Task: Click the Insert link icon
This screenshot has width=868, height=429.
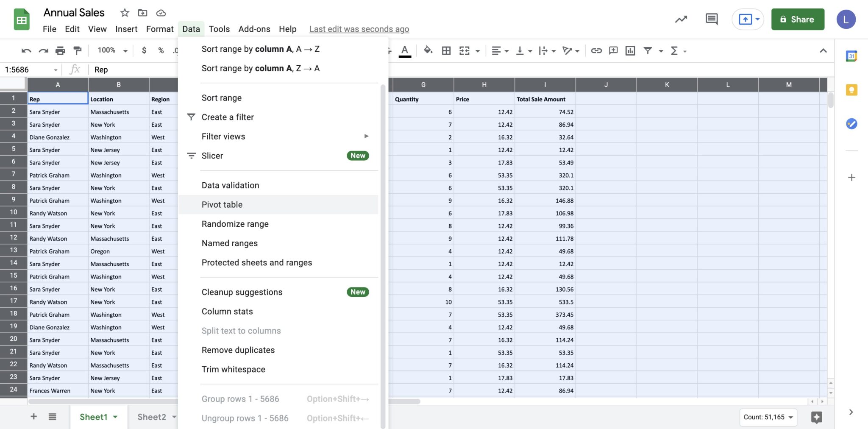Action: [x=596, y=51]
